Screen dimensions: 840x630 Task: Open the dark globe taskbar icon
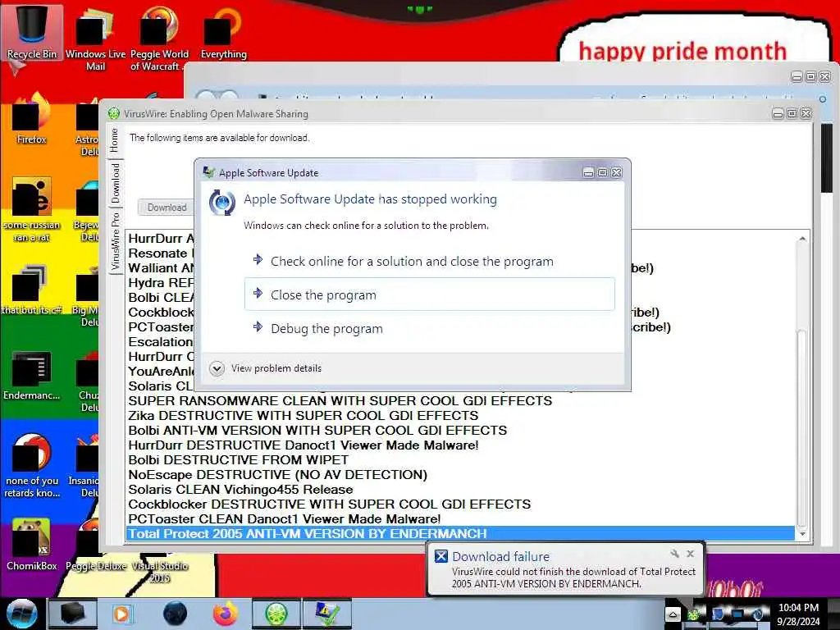[175, 614]
